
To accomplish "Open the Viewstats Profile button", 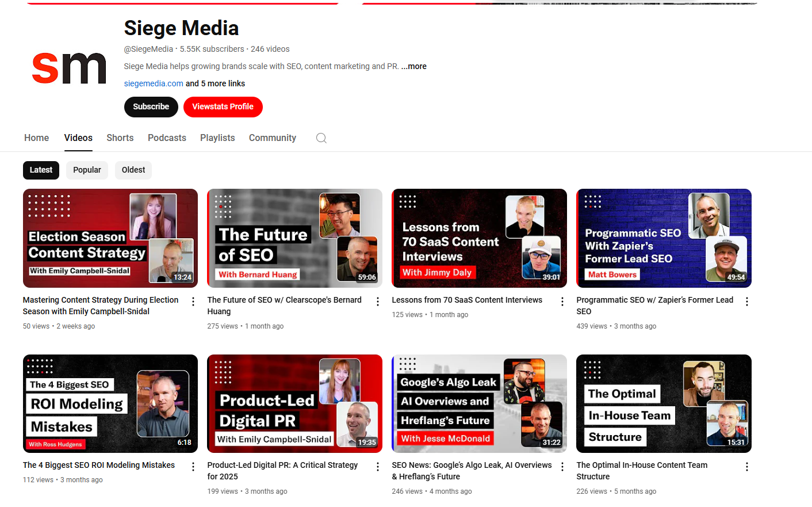I will coord(223,107).
